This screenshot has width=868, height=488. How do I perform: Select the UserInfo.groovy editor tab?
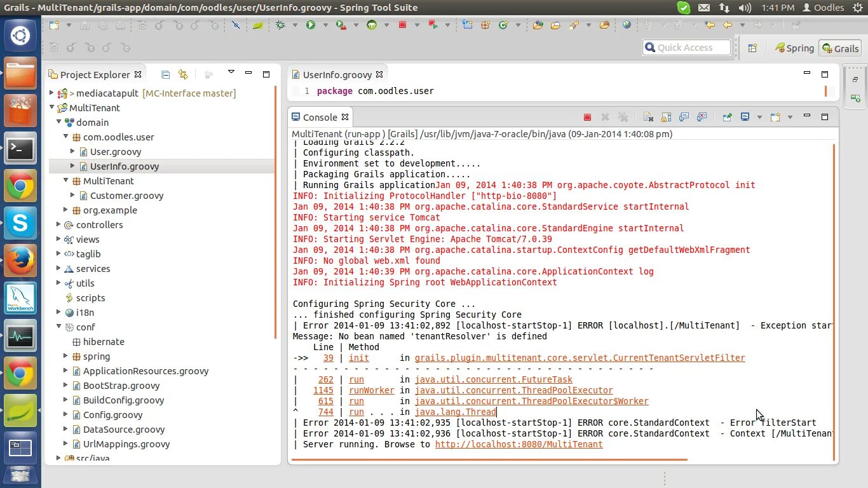pos(337,74)
